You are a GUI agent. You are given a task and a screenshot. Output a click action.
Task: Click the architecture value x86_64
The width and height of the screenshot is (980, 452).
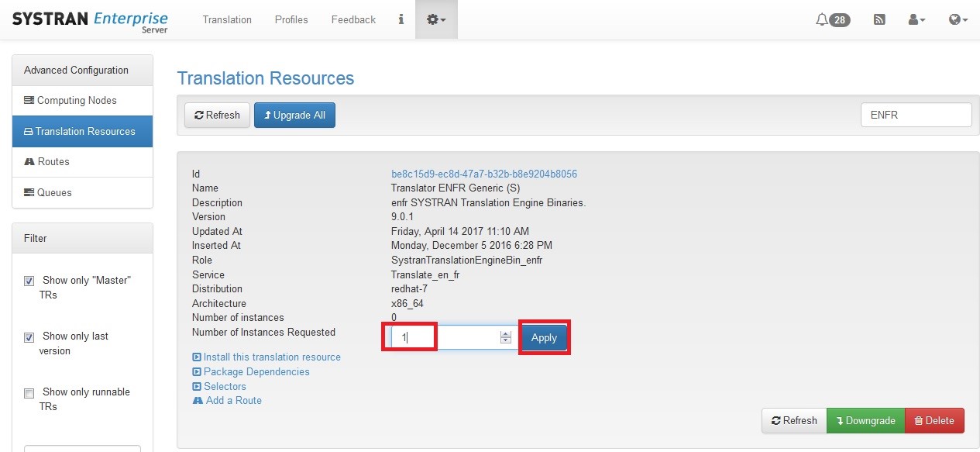[x=407, y=303]
